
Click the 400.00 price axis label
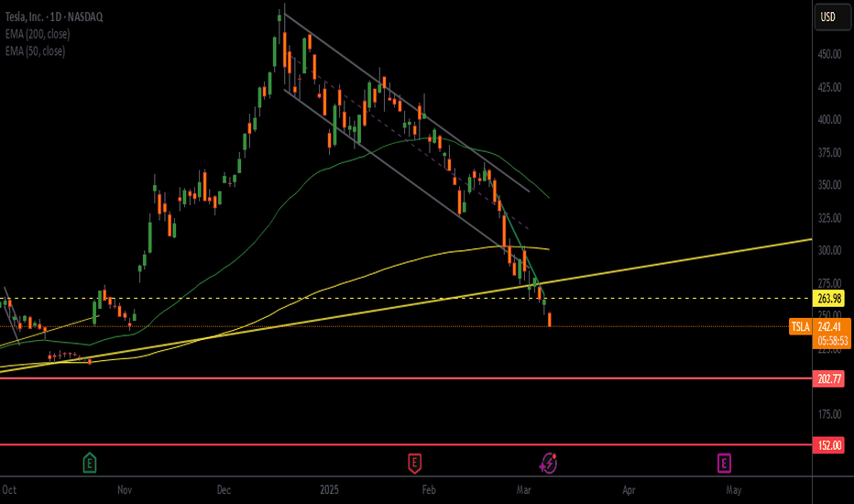click(829, 119)
